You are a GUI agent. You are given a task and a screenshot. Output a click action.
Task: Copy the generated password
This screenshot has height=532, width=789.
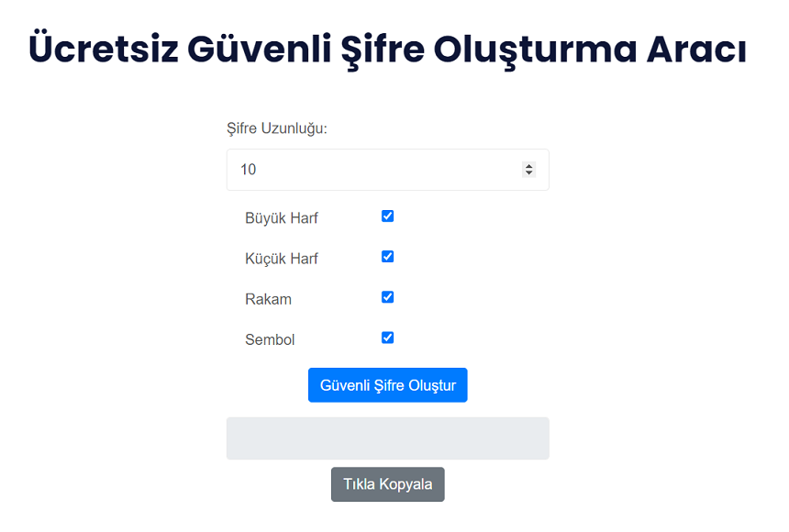click(387, 484)
